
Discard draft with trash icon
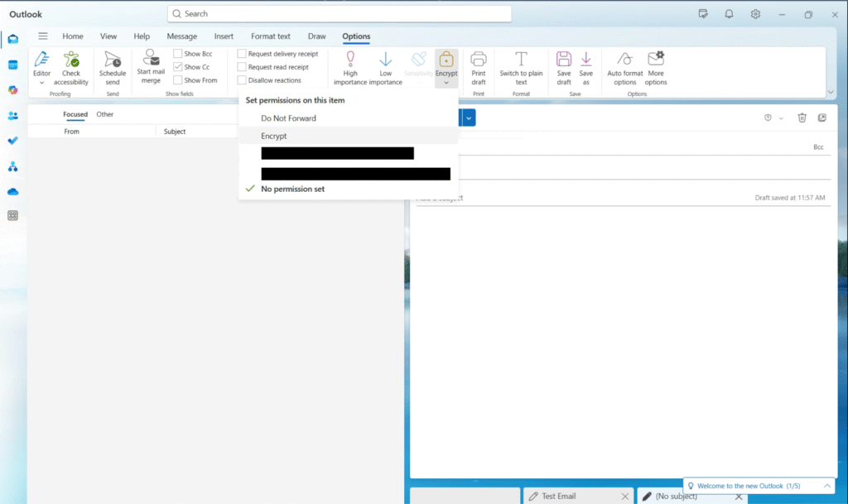coord(802,118)
